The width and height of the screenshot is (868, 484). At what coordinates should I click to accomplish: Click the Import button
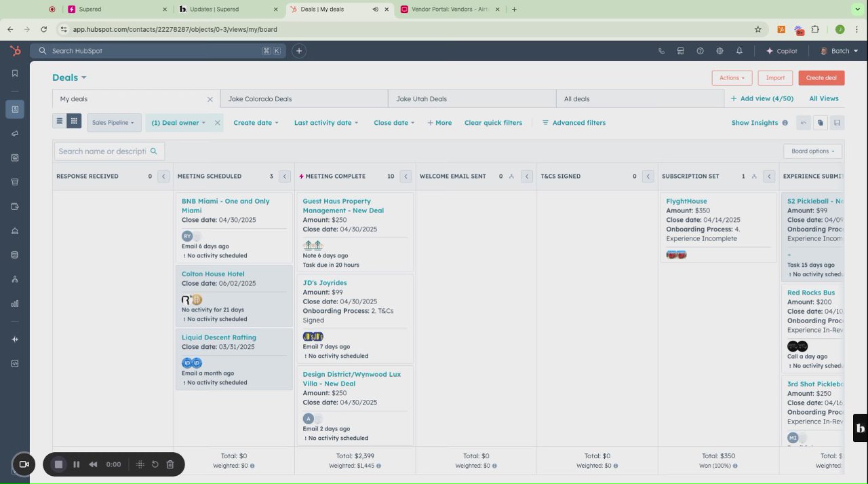775,77
